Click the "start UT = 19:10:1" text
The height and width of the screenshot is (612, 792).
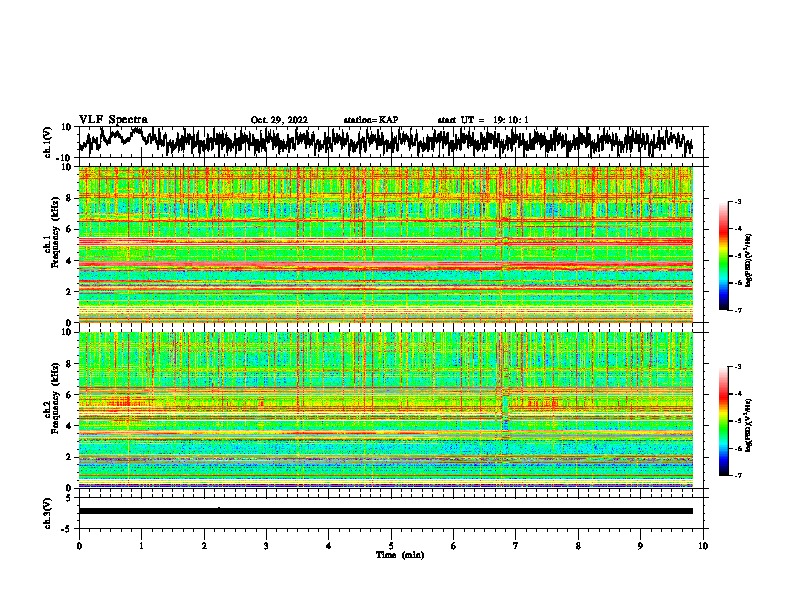[x=483, y=120]
